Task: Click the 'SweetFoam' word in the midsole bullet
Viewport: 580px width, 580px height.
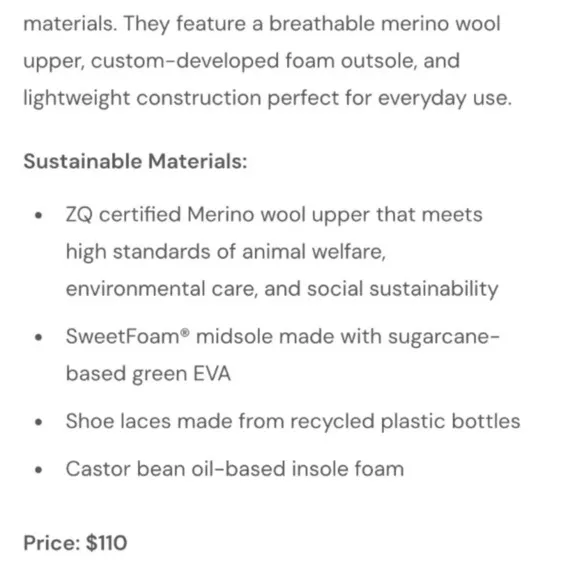Action: pos(123,337)
